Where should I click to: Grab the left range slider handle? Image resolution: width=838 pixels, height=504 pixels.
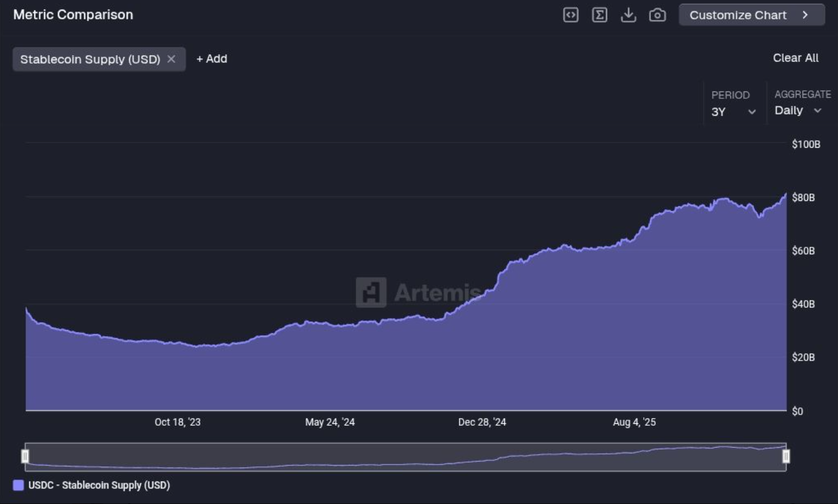click(25, 456)
